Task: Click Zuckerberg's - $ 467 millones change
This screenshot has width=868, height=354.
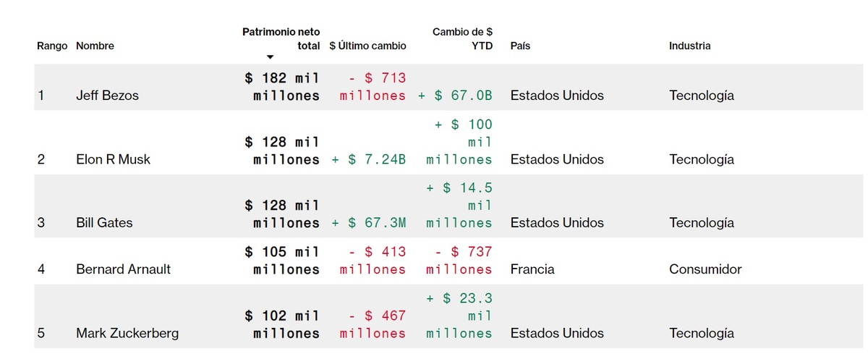Action: (373, 325)
